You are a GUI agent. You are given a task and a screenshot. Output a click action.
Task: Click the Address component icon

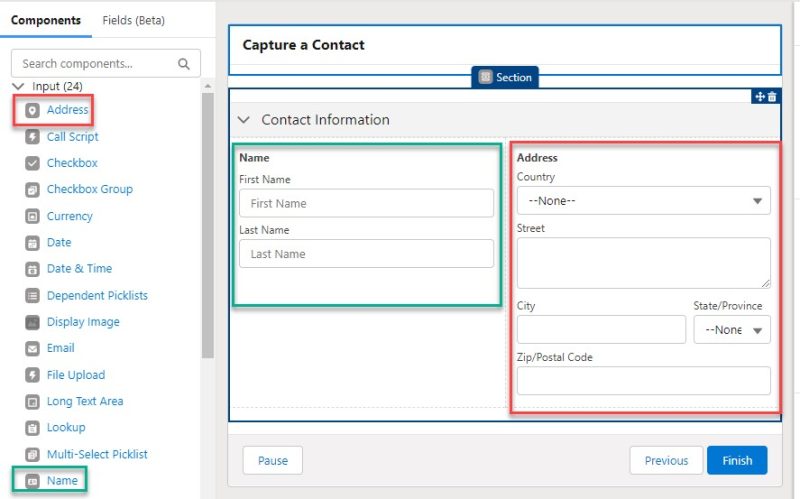(31, 110)
